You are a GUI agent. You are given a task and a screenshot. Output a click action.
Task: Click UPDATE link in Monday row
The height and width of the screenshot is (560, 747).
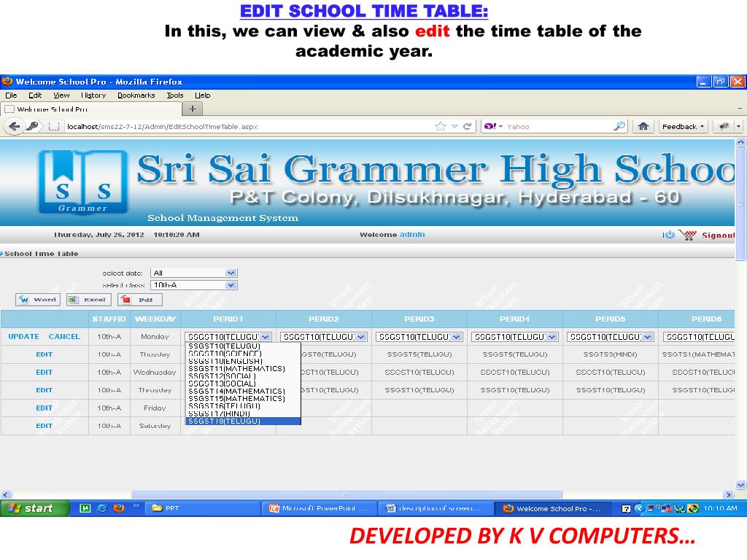(24, 336)
